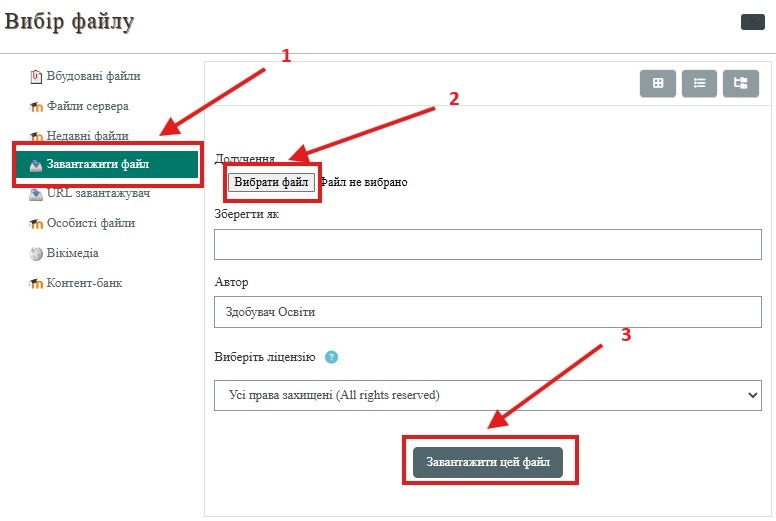Expand the license selection dropdown
Viewport: 776px width, 521px height.
tap(487, 395)
